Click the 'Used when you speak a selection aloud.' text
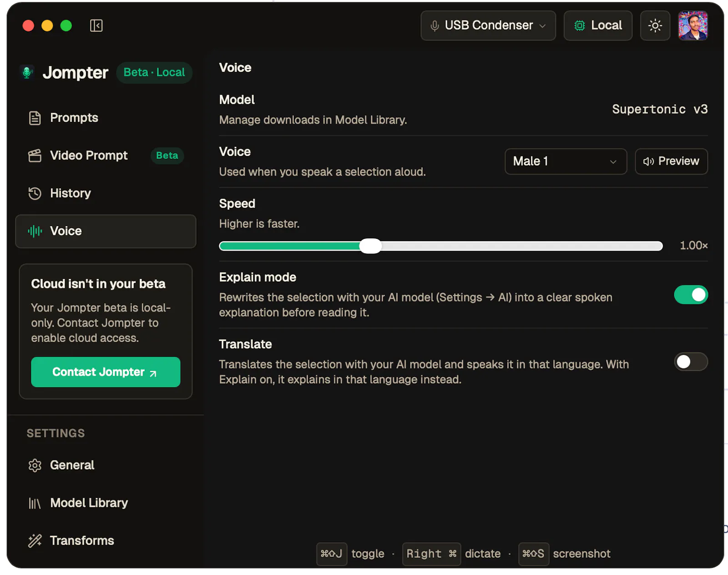 click(x=323, y=172)
